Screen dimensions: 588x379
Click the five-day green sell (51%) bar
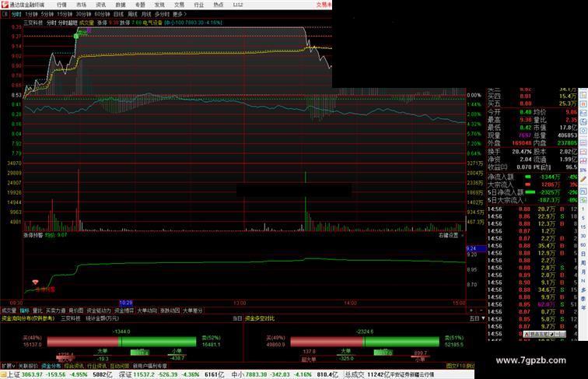pos(401,342)
